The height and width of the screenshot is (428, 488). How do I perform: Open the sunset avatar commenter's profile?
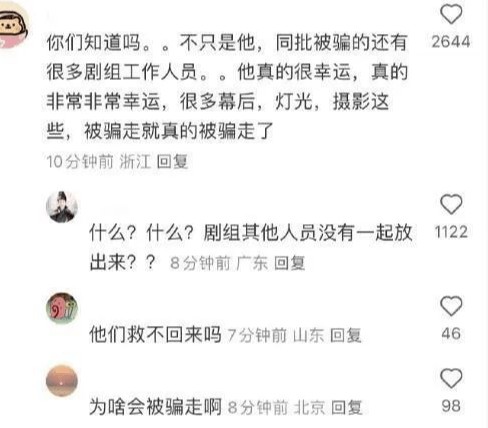(62, 381)
